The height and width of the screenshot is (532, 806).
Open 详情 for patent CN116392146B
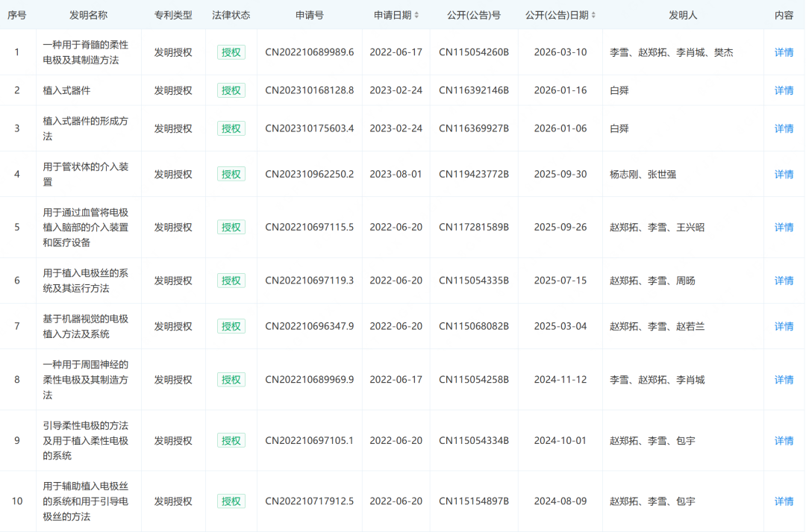point(784,90)
